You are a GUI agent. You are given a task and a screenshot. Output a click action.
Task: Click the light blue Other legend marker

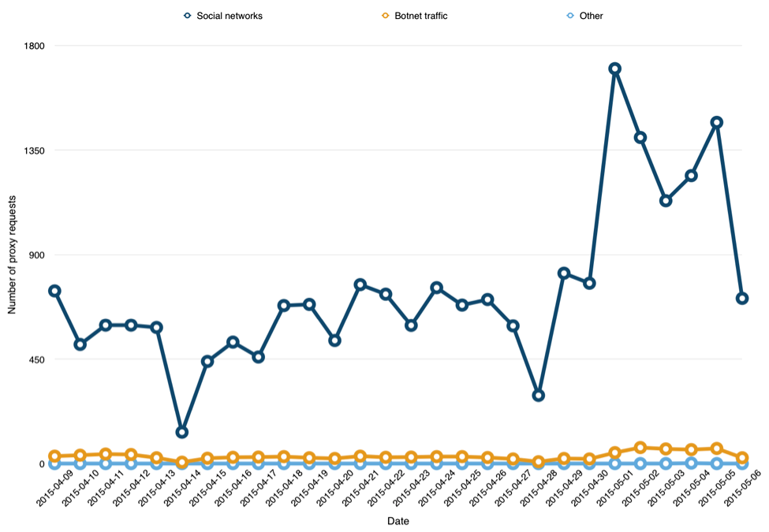point(570,16)
